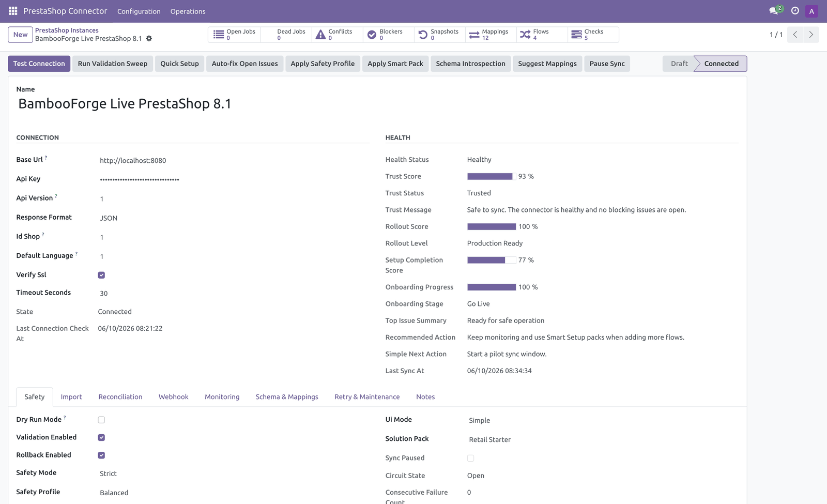Open the Safety Profile Balanced dropdown
Screen dimensions: 827x504
pyautogui.click(x=233, y=493)
